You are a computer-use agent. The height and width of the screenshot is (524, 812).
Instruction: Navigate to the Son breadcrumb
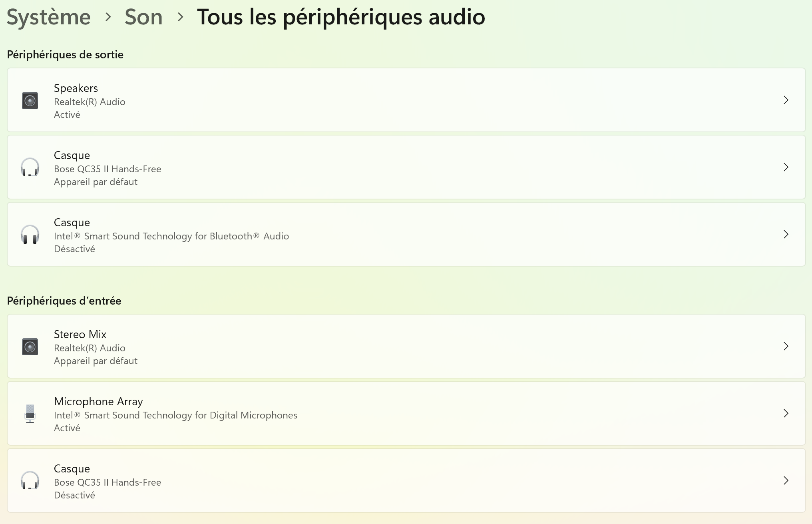pos(143,17)
